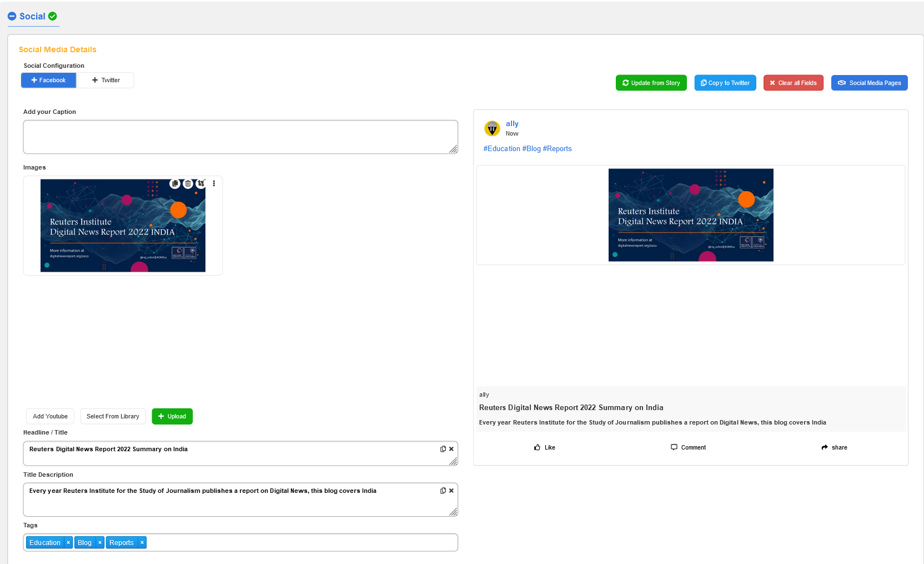Image resolution: width=924 pixels, height=564 pixels.
Task: Remove the Education tag
Action: [x=68, y=543]
